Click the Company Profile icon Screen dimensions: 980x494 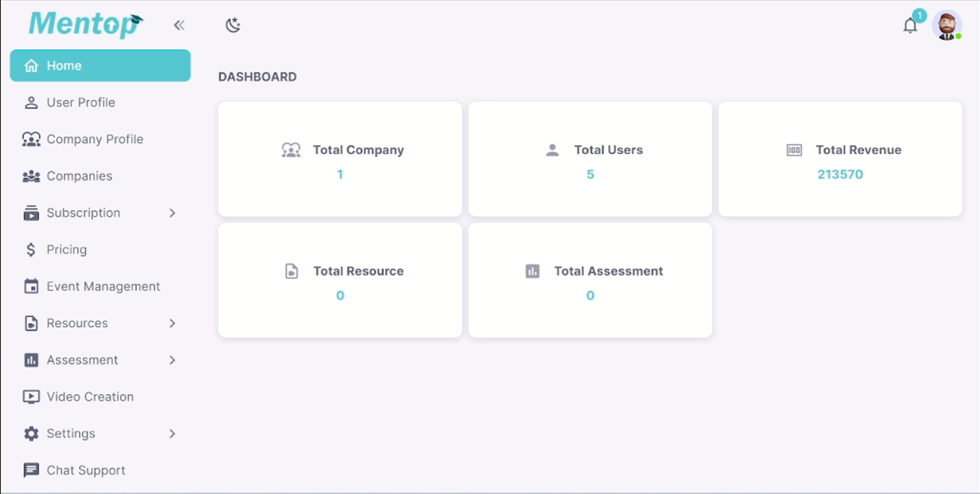point(31,139)
